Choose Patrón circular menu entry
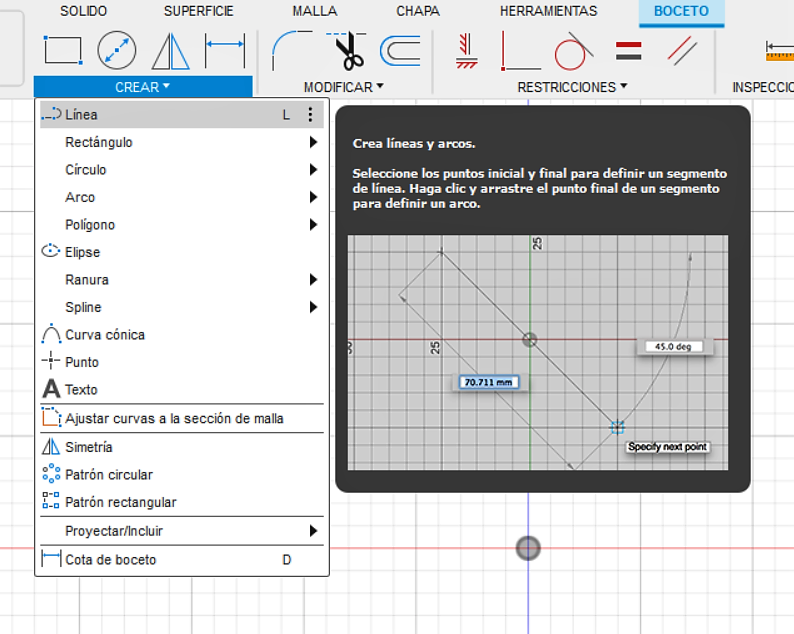The height and width of the screenshot is (634, 794). pyautogui.click(x=182, y=474)
